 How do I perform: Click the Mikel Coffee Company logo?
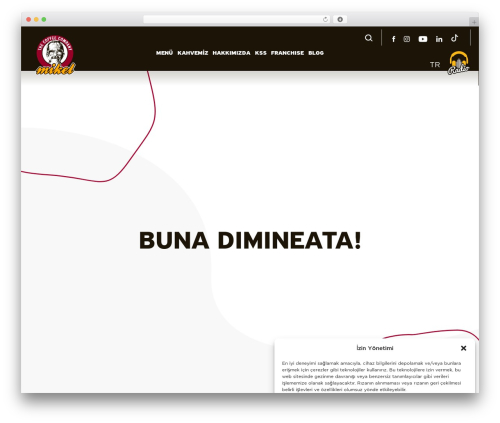click(55, 55)
